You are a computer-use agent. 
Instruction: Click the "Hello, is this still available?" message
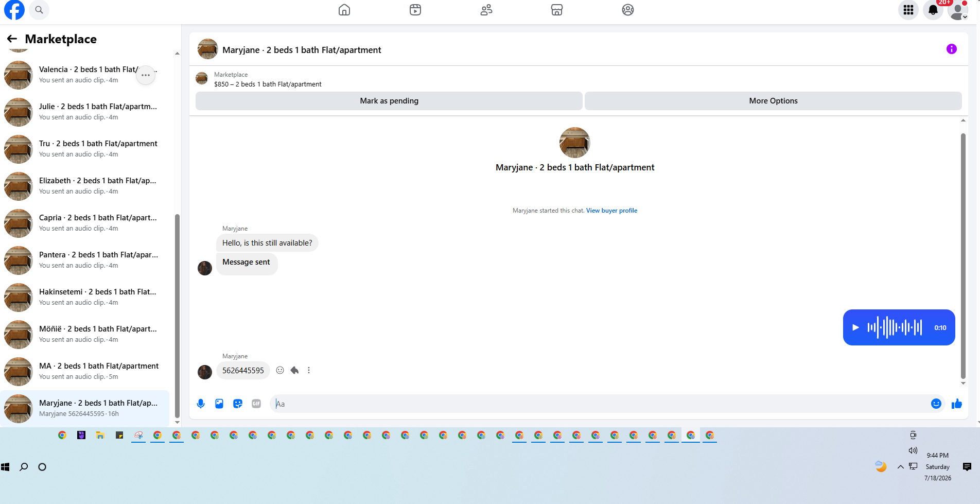coord(267,243)
